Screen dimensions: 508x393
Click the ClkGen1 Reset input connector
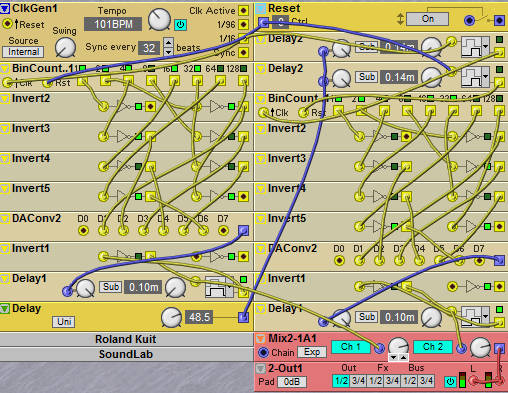tap(7, 24)
